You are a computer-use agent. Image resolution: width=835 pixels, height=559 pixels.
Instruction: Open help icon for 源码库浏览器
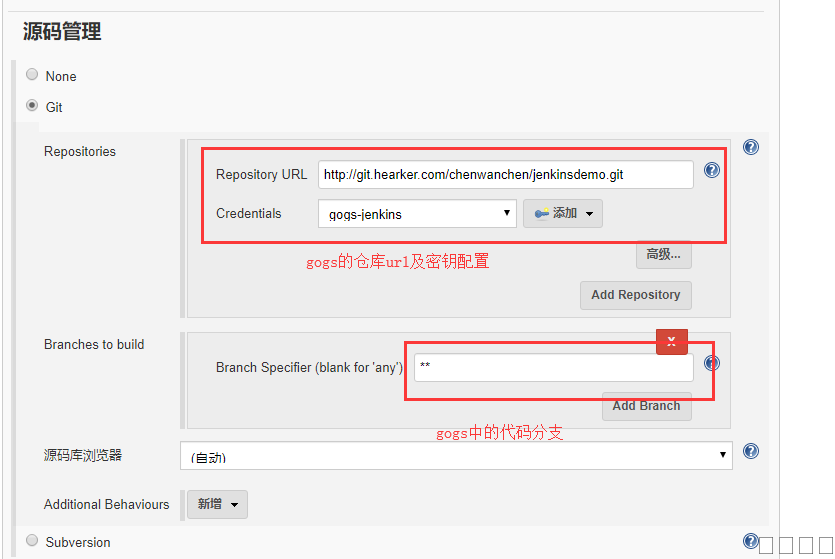click(x=751, y=451)
